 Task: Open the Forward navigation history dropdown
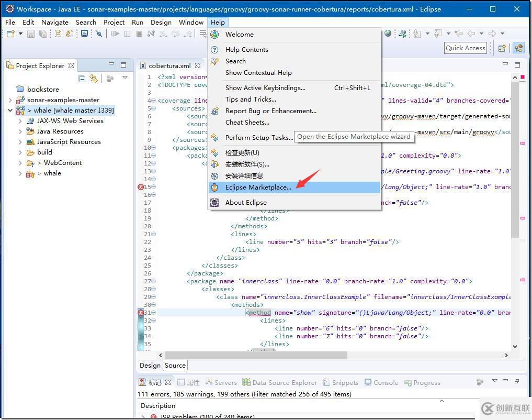click(502, 34)
